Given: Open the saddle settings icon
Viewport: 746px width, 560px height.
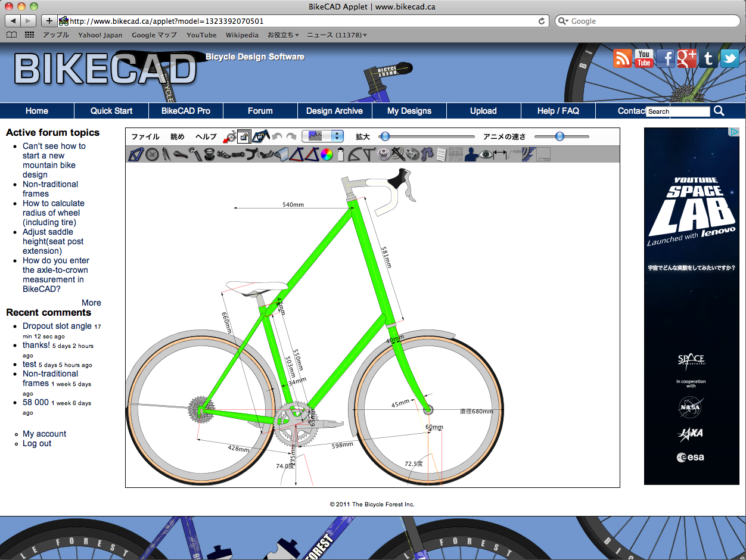Looking at the screenshot, I should click(181, 154).
